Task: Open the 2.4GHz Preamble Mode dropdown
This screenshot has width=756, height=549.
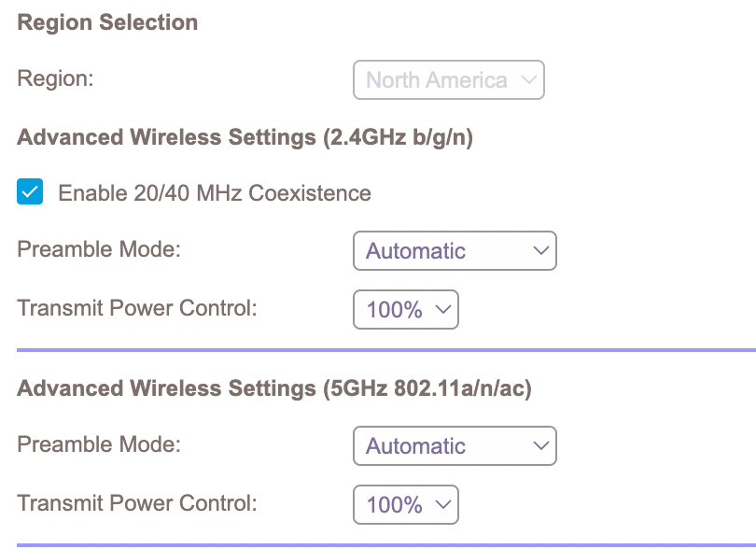Action: [455, 250]
